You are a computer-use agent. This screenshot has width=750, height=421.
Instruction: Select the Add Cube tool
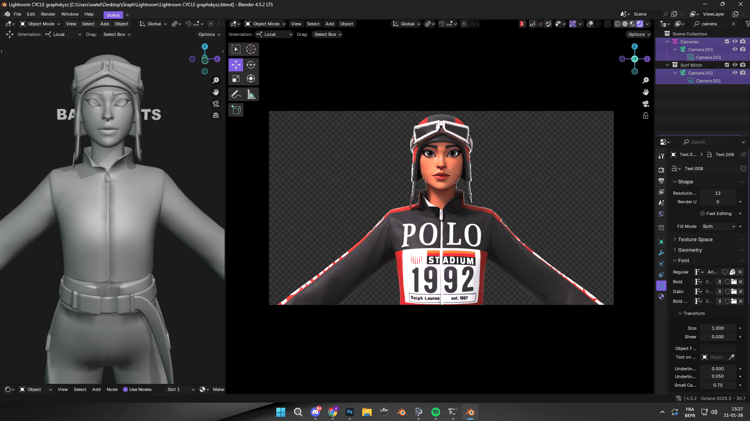click(x=236, y=110)
